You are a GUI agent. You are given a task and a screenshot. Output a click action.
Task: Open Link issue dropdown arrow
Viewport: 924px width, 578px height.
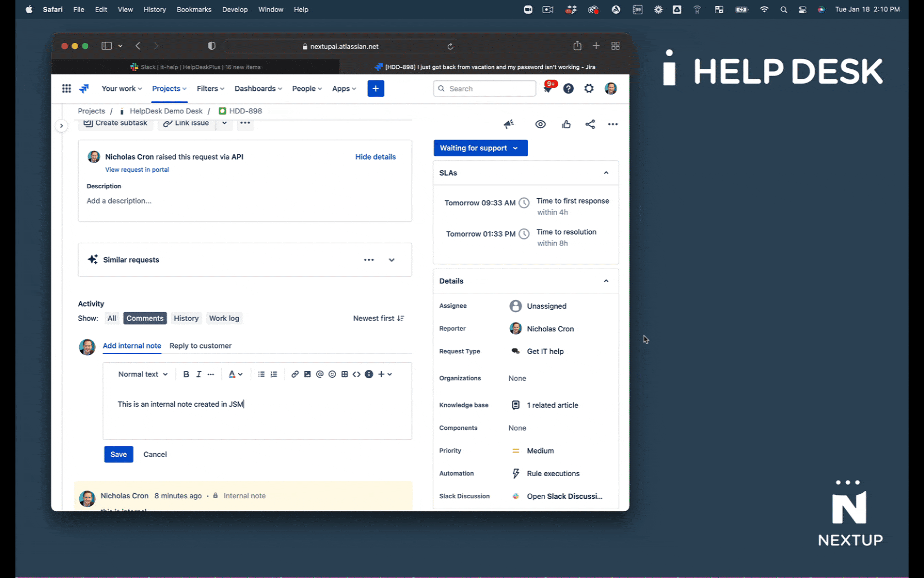224,123
